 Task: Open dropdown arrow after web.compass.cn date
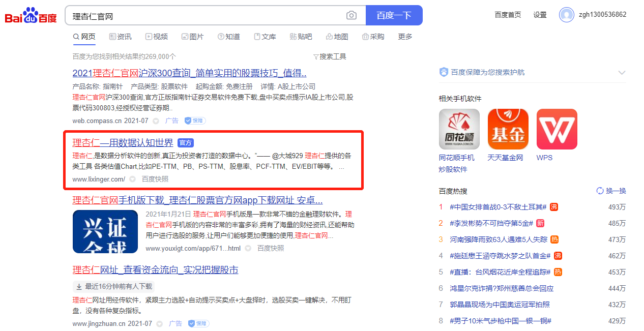click(156, 121)
